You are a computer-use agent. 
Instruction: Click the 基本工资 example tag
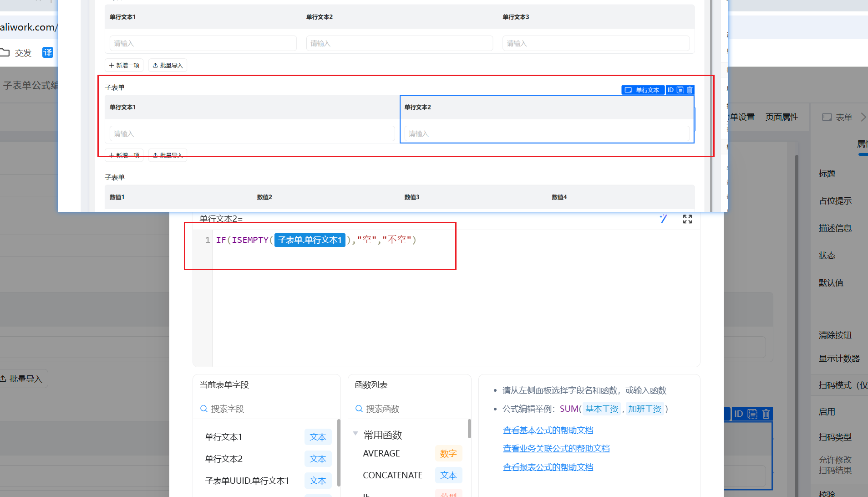[x=601, y=409]
